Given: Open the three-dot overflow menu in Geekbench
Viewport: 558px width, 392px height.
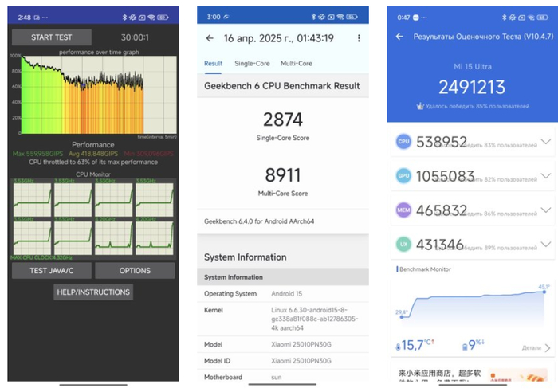Looking at the screenshot, I should pyautogui.click(x=359, y=38).
